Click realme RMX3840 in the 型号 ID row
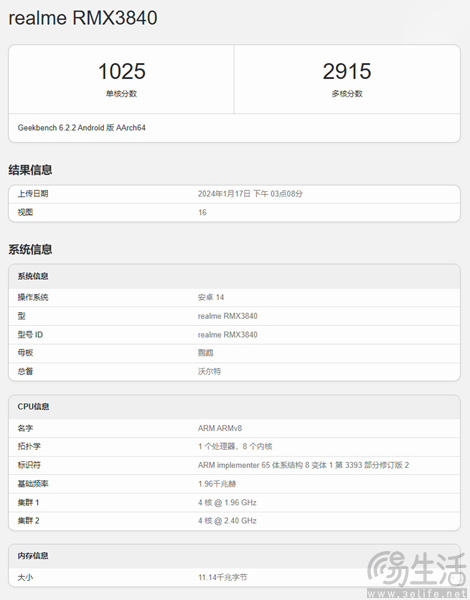Screen dimensions: 470x600 [x=227, y=335]
